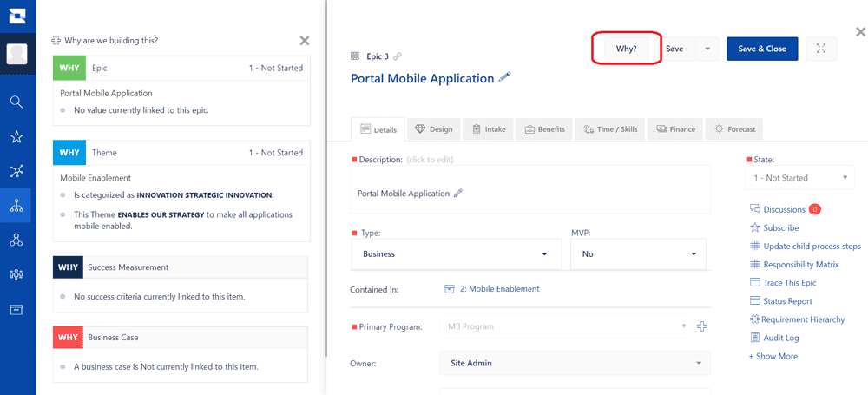This screenshot has height=395, width=868.
Task: Open the teams people sidebar icon
Action: tap(17, 274)
